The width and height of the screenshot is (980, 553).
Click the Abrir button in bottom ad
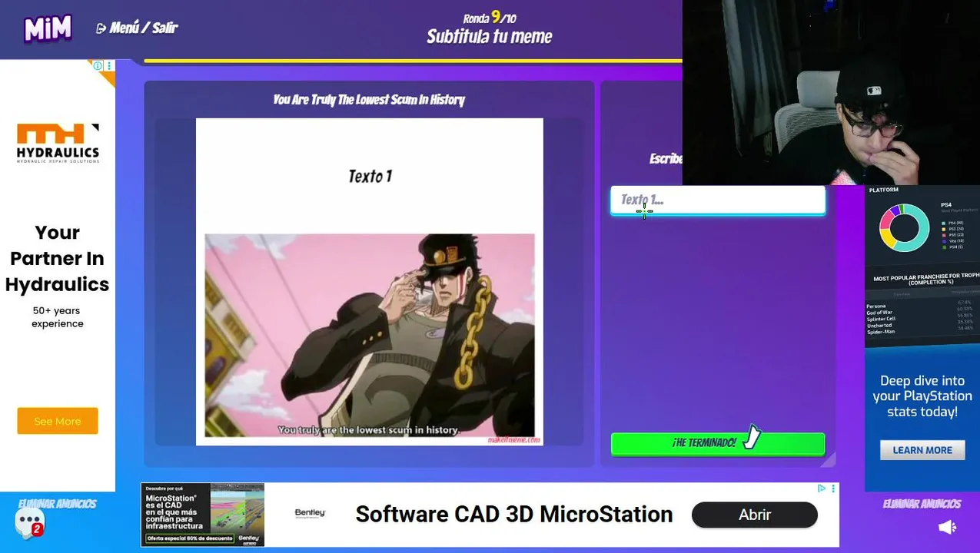pos(754,515)
